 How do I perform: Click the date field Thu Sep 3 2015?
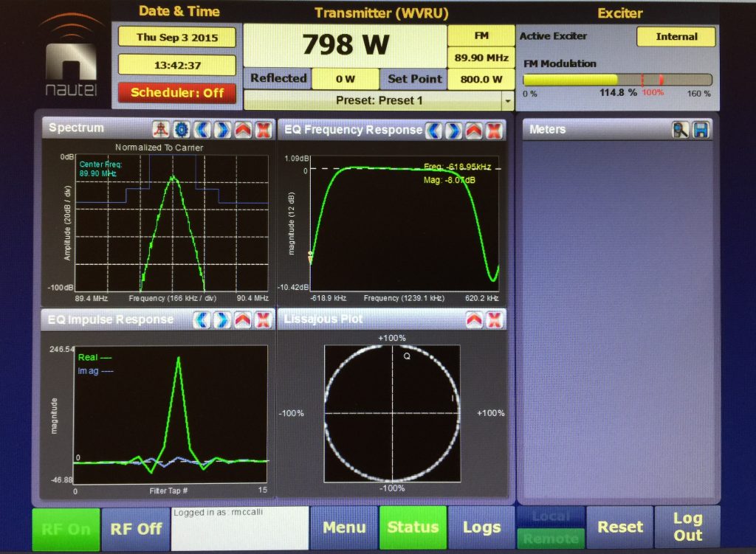(177, 38)
